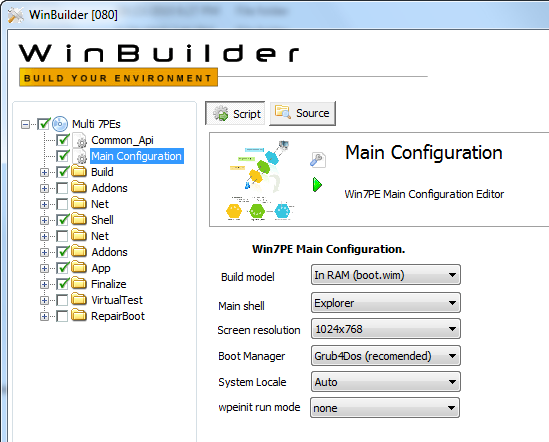Uncheck the Finalize folder checkbox
Screen dimensions: 549x442
tap(63, 284)
